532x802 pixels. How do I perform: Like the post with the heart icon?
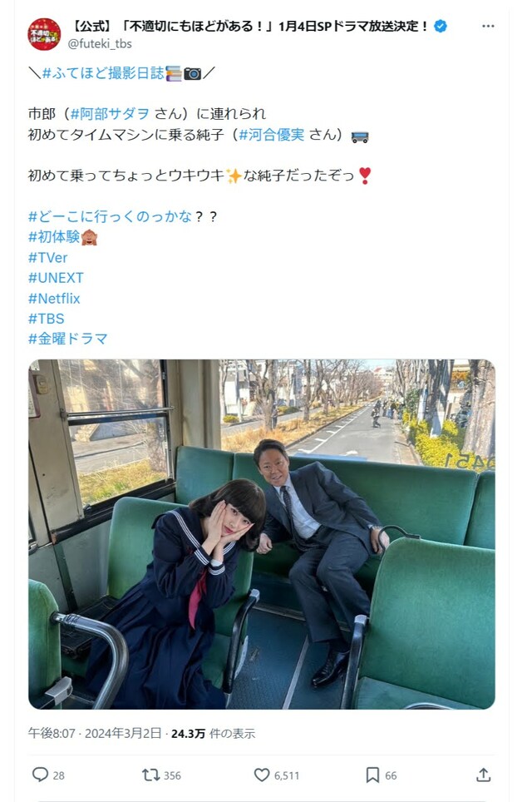pyautogui.click(x=262, y=775)
